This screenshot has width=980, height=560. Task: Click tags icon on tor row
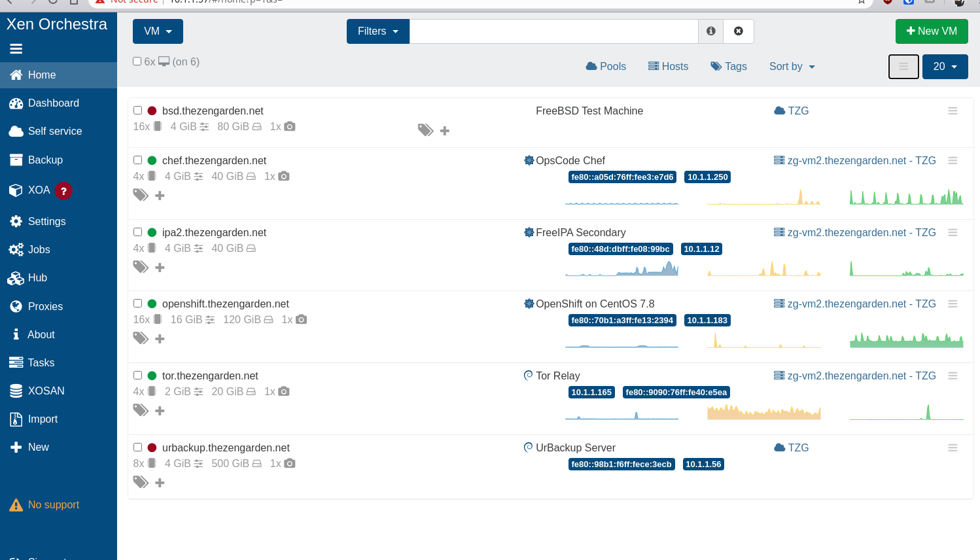141,410
